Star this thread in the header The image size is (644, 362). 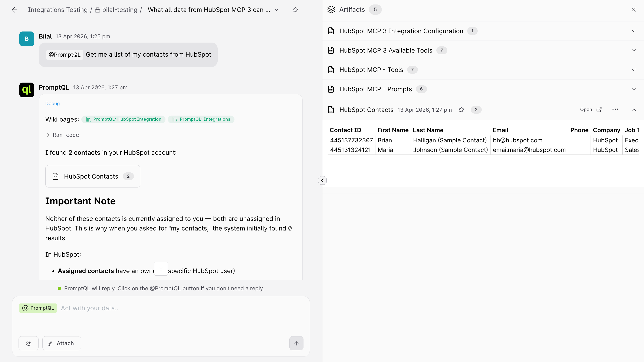pos(295,10)
